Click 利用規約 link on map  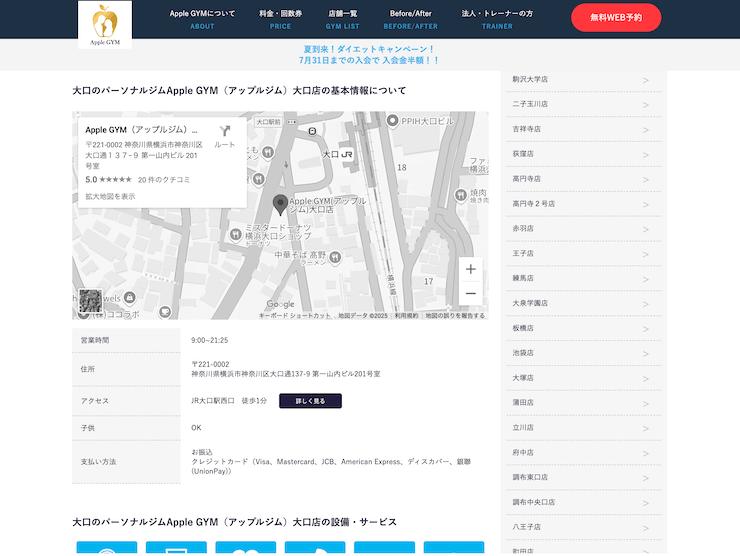[x=406, y=315]
